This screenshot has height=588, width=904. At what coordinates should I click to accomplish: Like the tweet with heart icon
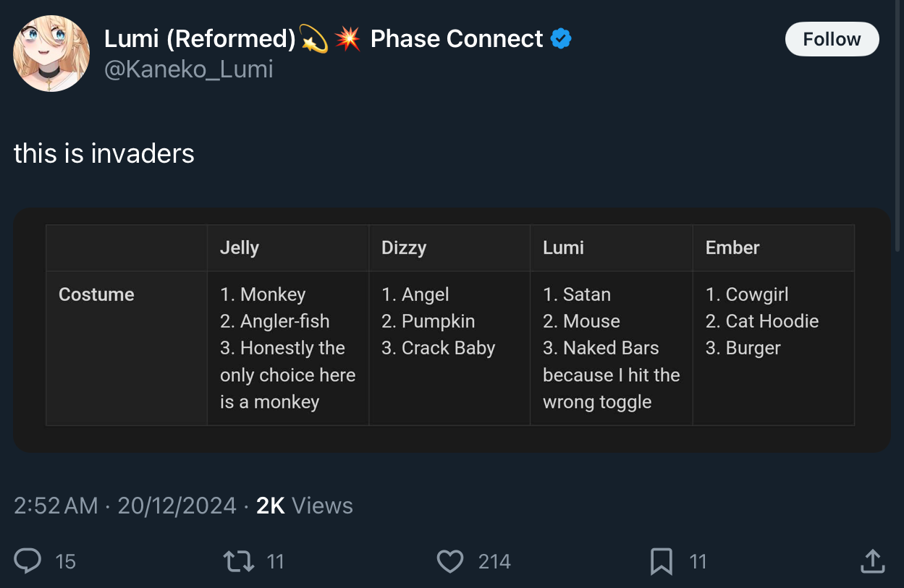pos(450,561)
